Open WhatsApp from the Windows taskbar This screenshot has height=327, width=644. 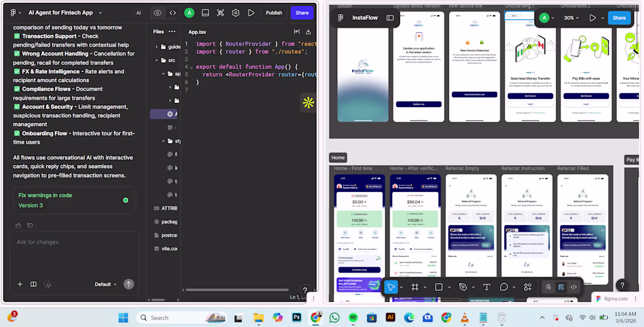tap(334, 318)
